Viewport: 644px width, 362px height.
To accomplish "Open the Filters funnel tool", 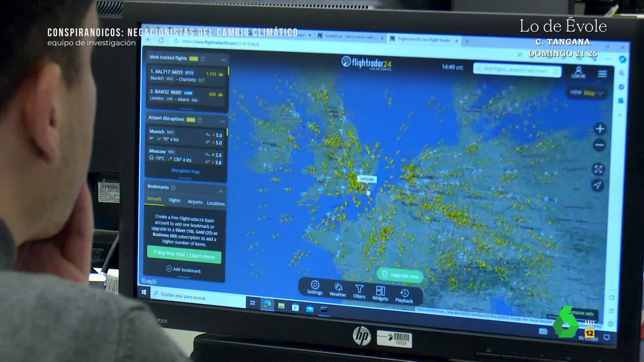I will pyautogui.click(x=359, y=291).
